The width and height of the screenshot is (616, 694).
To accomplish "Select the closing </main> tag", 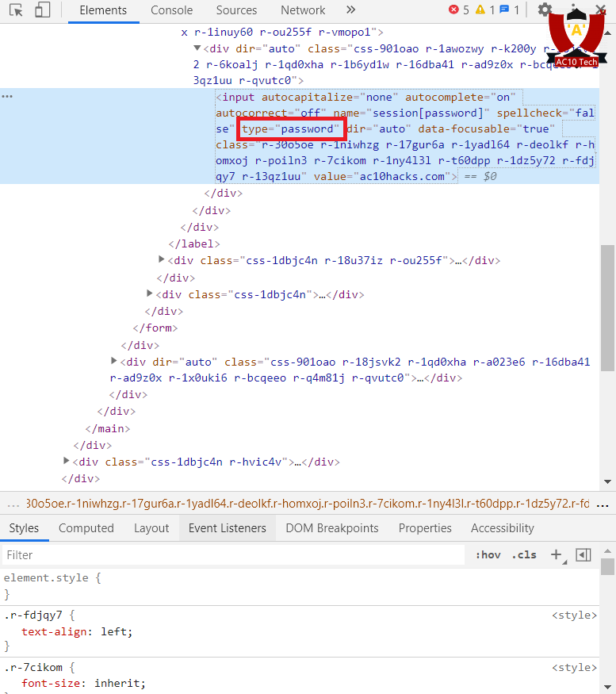I will [108, 429].
